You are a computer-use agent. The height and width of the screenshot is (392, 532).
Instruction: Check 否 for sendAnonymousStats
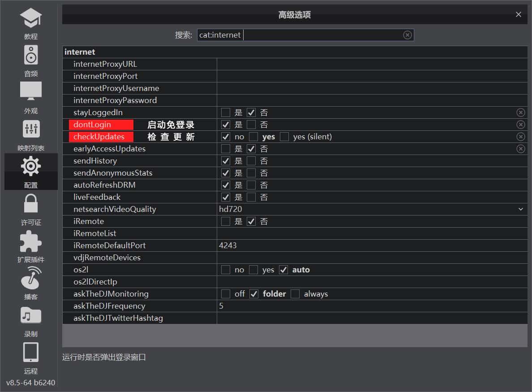(x=252, y=173)
